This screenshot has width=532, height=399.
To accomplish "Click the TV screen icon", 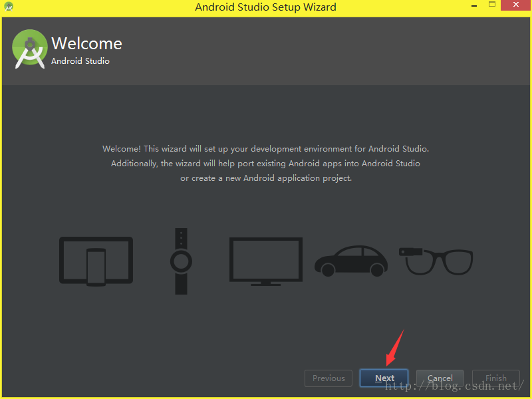I will 265,261.
